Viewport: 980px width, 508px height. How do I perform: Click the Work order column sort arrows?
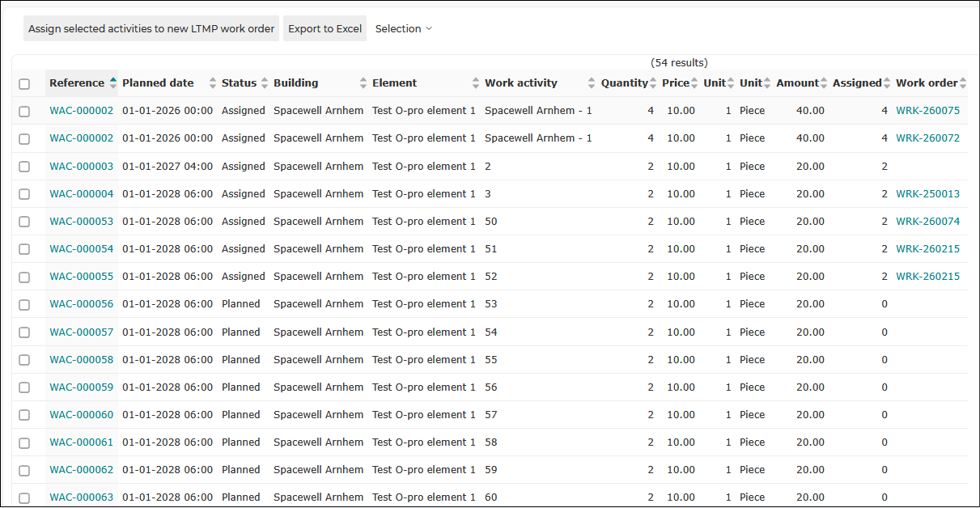(x=963, y=83)
